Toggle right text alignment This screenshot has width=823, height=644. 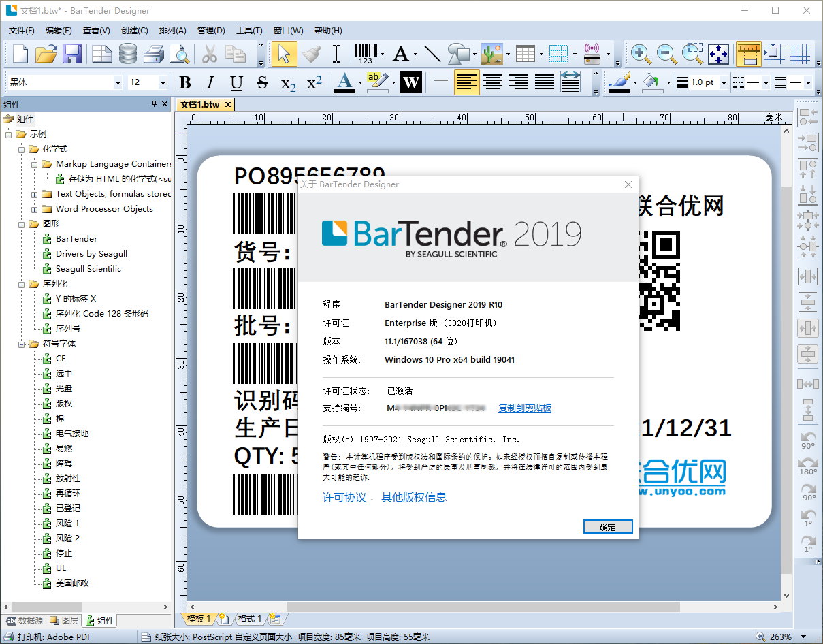click(519, 83)
